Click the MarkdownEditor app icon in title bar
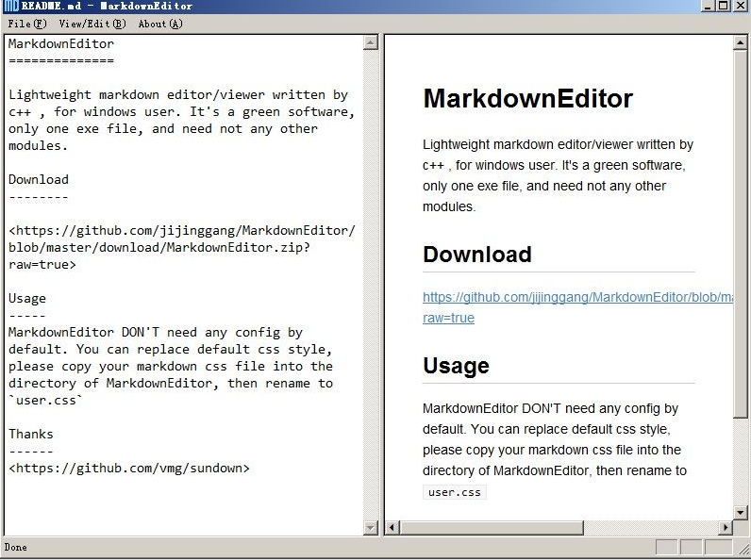The height and width of the screenshot is (560, 751). 10,6
